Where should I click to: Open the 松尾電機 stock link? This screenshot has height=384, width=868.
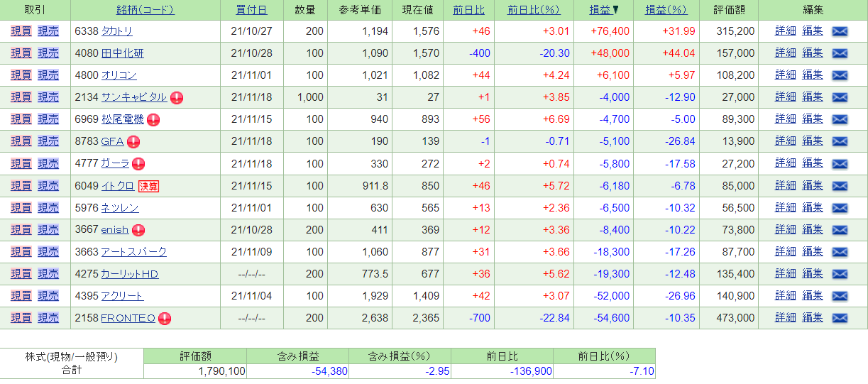(x=122, y=119)
